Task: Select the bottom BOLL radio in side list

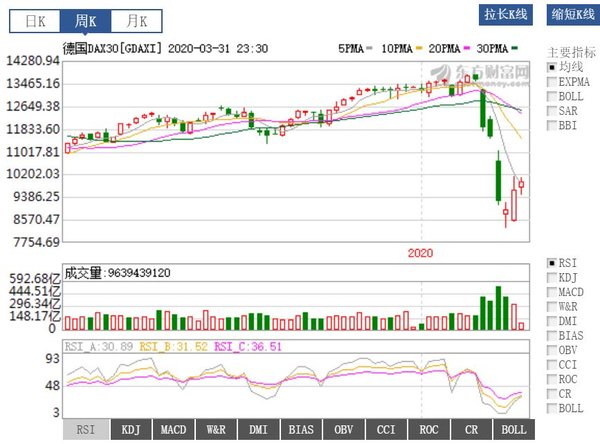Action: (552, 408)
